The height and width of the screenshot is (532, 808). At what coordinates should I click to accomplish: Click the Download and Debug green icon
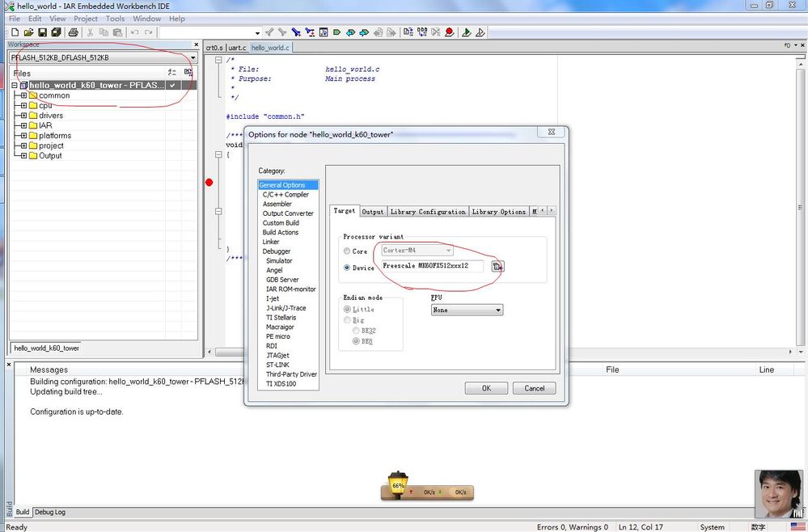coord(467,32)
